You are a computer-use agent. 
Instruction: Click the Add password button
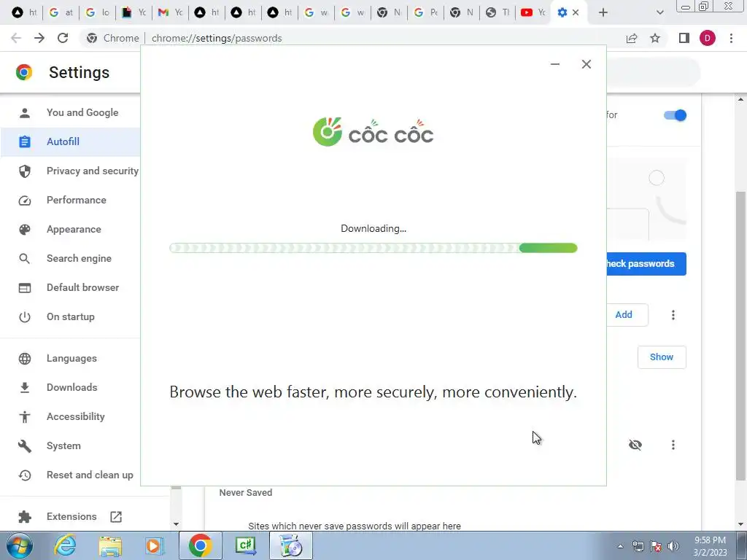(x=627, y=315)
